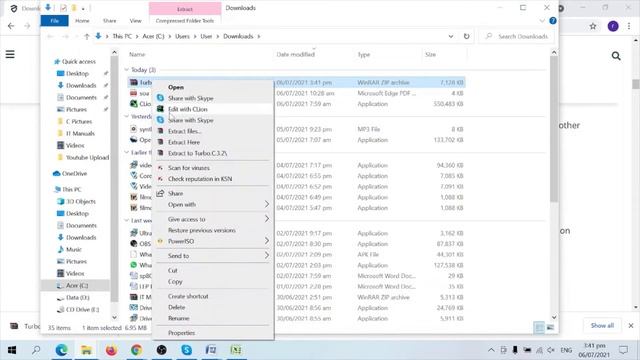
Task: Switch to large icons view layout
Action: pos(550,327)
